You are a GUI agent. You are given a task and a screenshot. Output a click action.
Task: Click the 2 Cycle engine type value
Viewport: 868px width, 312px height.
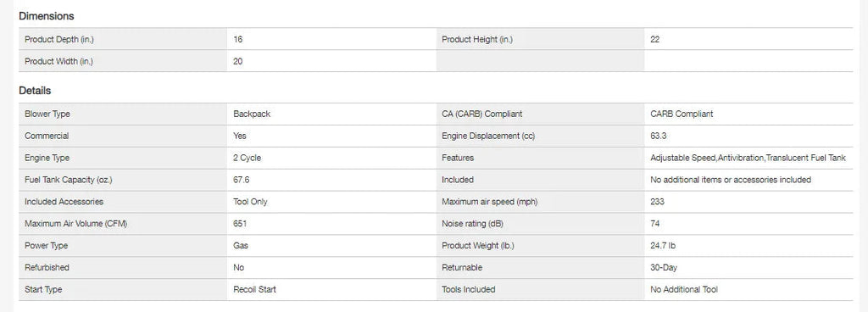coord(247,159)
